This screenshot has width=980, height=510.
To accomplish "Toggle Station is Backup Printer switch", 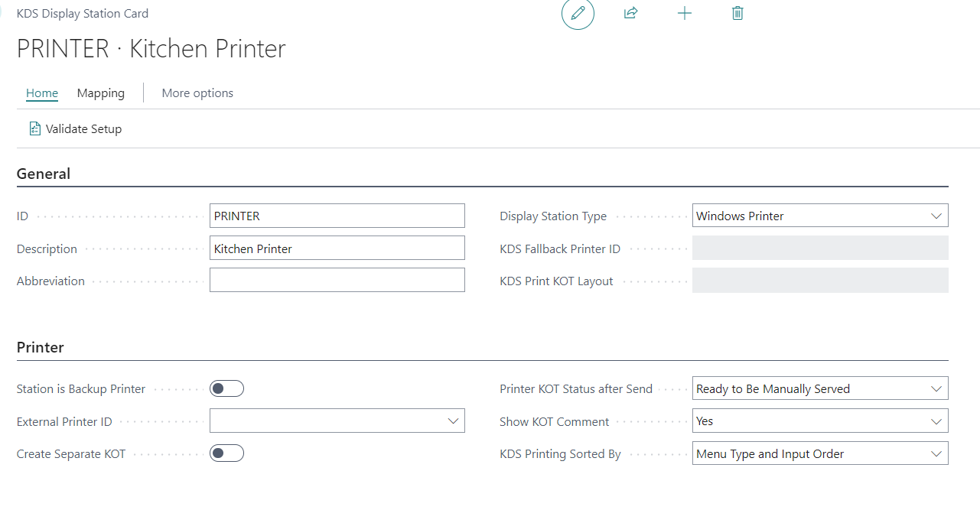I will point(226,389).
